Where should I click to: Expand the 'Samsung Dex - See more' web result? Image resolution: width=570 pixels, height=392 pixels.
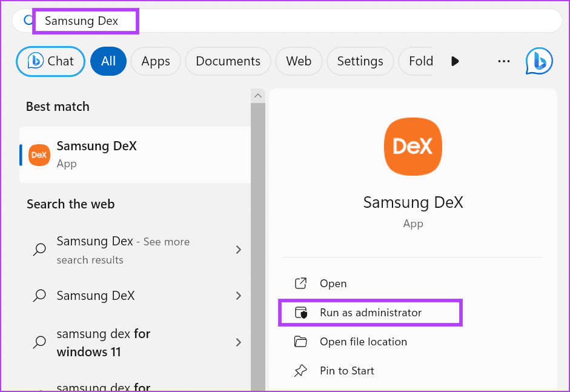[238, 250]
